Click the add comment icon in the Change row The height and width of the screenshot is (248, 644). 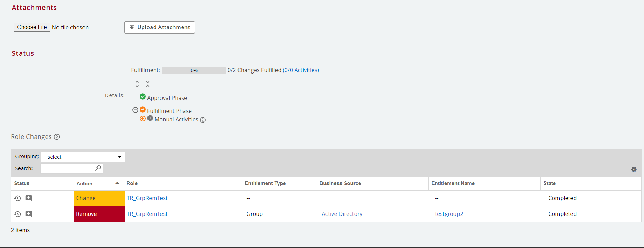29,198
